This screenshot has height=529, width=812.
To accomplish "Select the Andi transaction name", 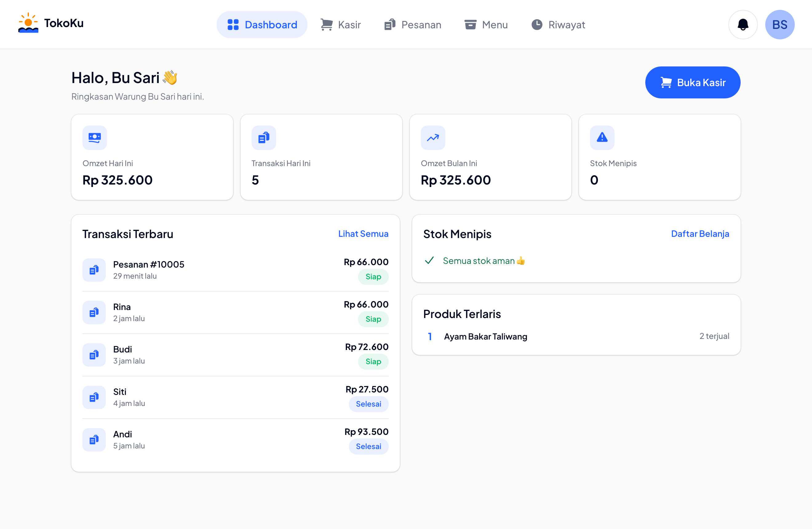I will [x=122, y=435].
